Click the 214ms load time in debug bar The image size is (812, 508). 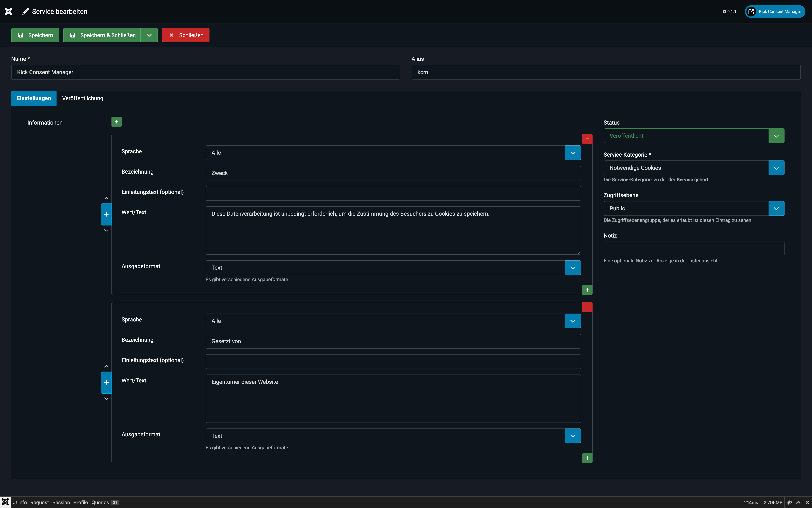(x=751, y=502)
